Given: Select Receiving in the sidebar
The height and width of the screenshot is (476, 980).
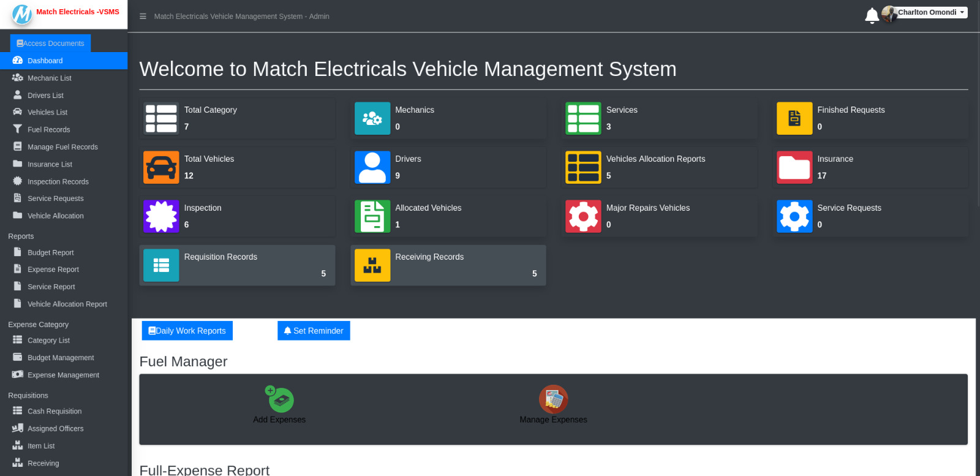Looking at the screenshot, I should 64,463.
